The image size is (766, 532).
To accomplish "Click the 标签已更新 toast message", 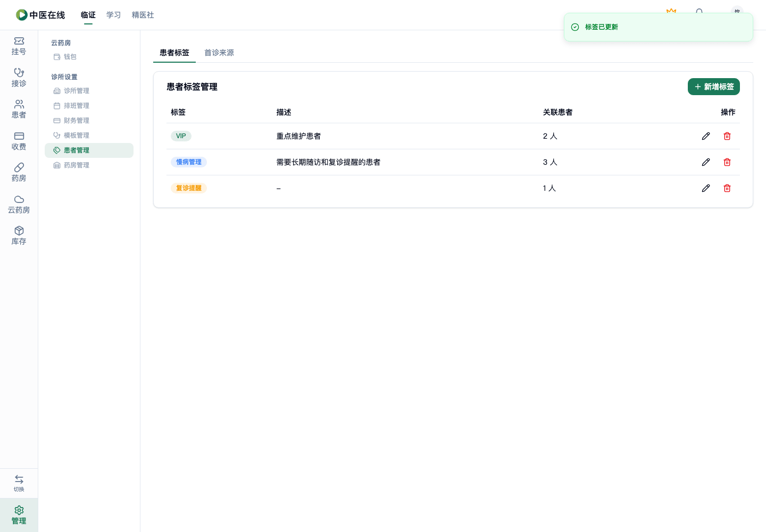I will click(602, 27).
